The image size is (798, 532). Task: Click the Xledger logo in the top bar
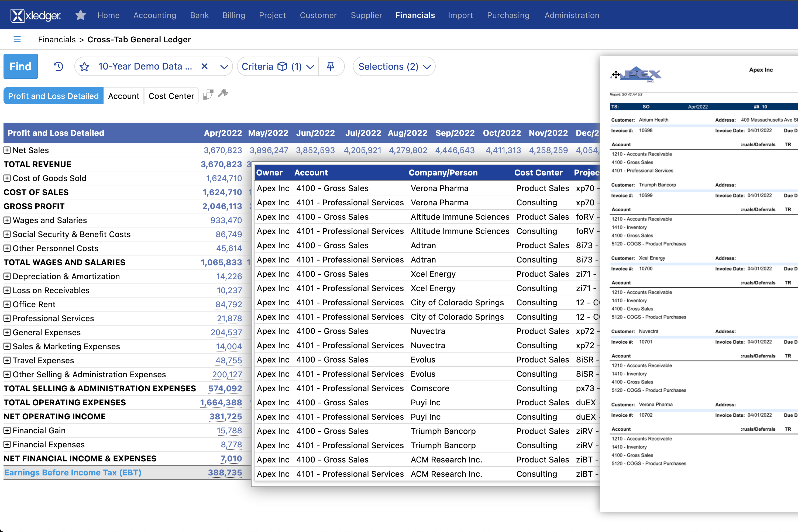pos(35,15)
